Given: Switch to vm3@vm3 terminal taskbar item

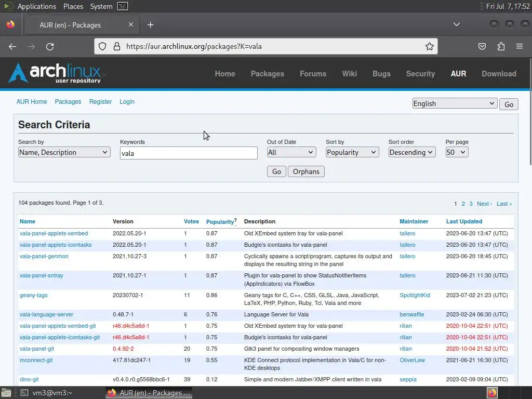Looking at the screenshot, I should 47,393.
